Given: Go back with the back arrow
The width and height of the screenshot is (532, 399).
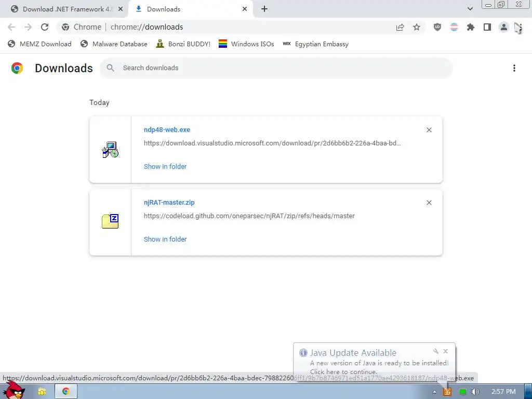Looking at the screenshot, I should (x=11, y=27).
